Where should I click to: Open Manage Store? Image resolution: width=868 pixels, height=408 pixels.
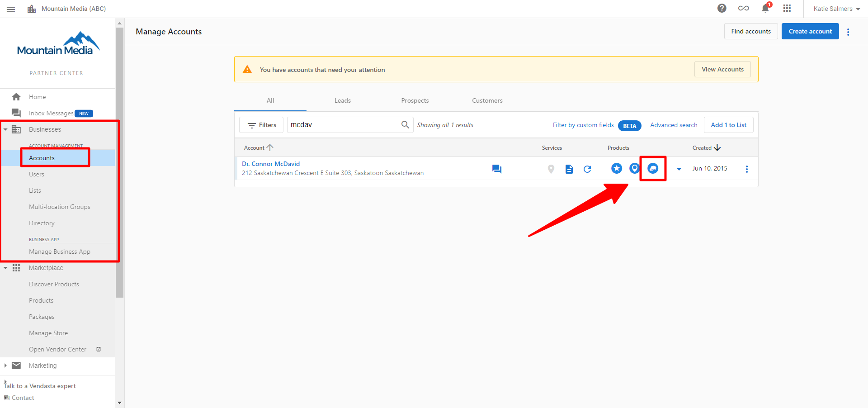click(x=48, y=333)
